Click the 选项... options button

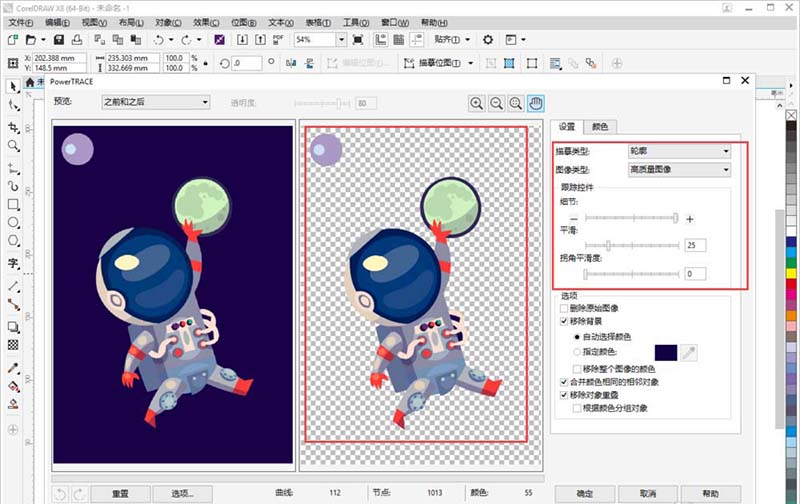tap(182, 493)
